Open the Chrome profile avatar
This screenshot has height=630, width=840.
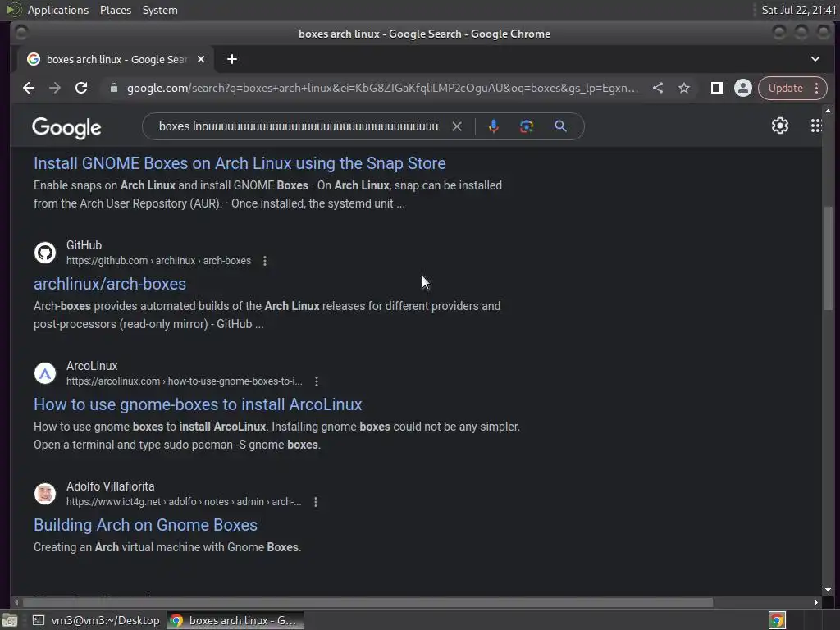[743, 88]
